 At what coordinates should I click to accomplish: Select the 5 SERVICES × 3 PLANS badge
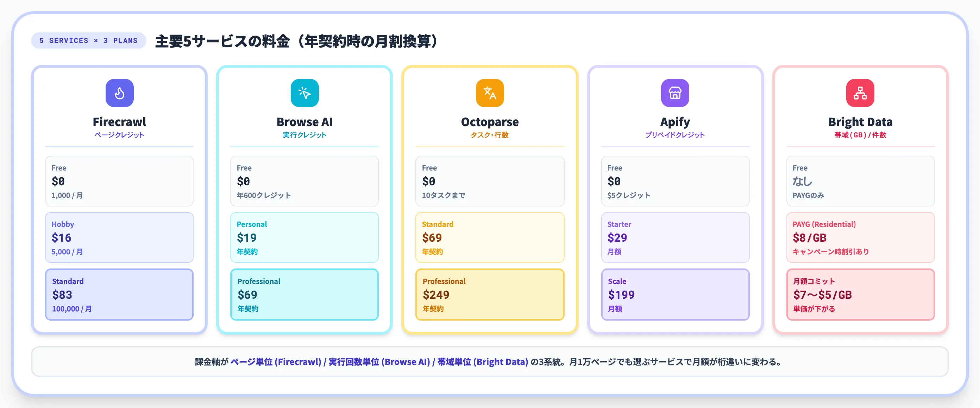click(89, 41)
